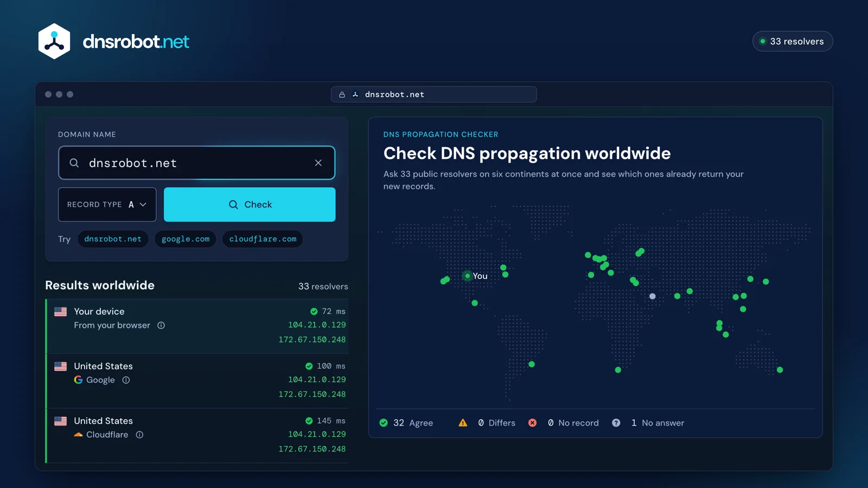
Task: Open info icon next to Google resolver
Action: pos(126,380)
